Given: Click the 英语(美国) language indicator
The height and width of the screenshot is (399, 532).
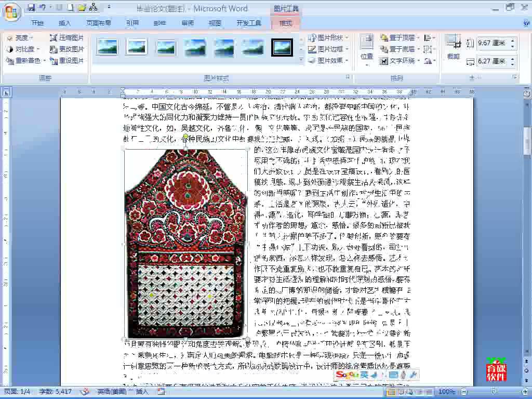Looking at the screenshot, I should tap(113, 392).
